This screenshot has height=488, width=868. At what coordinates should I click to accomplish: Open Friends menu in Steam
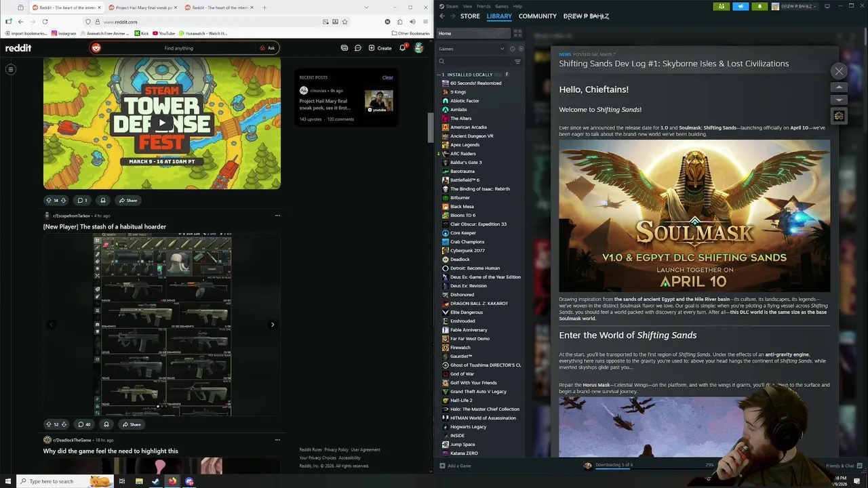click(484, 6)
